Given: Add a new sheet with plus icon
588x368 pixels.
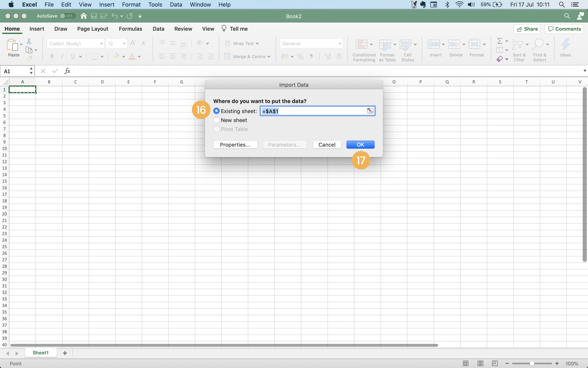Looking at the screenshot, I should click(65, 353).
